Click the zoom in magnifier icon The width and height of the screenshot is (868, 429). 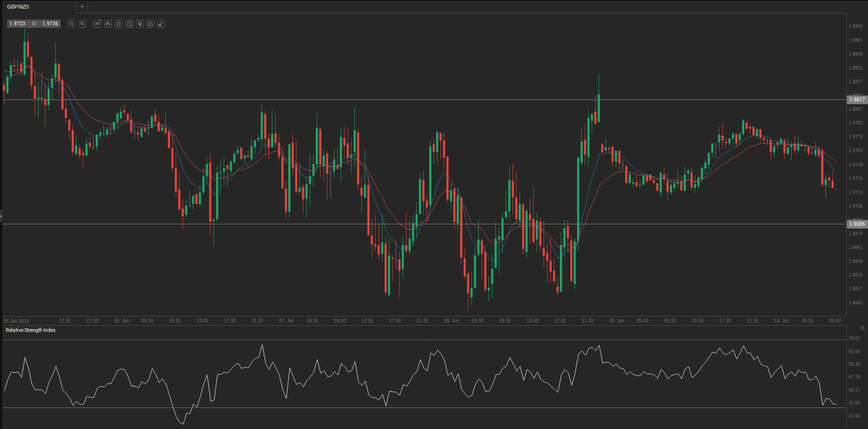tap(83, 23)
